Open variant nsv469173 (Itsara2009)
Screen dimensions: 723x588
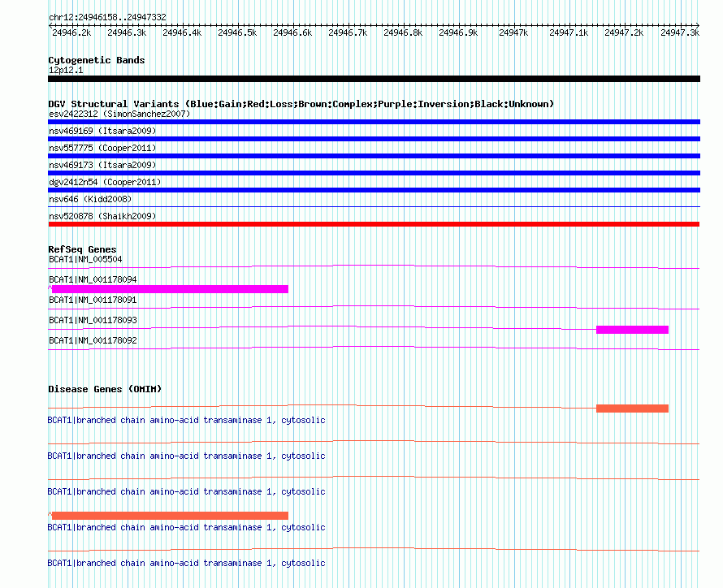pyautogui.click(x=102, y=165)
